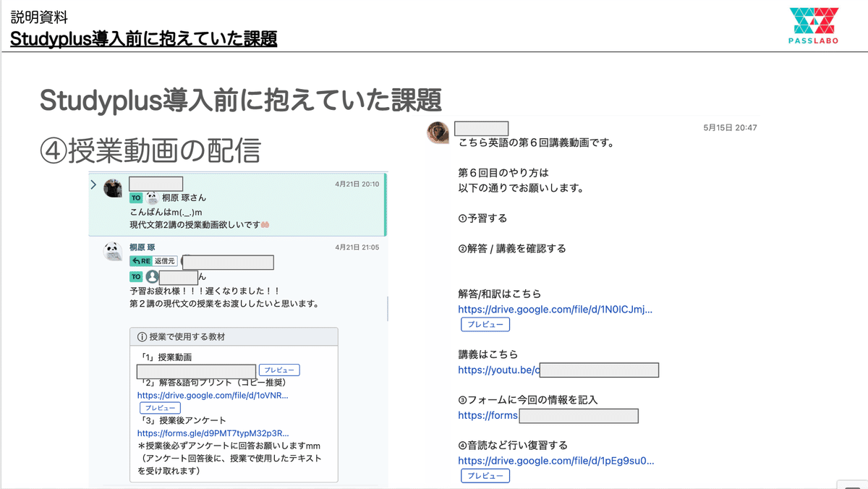Viewport: 868px width, 489px height.
Task: Click the TO tag on the highlighted message
Action: [x=136, y=196]
